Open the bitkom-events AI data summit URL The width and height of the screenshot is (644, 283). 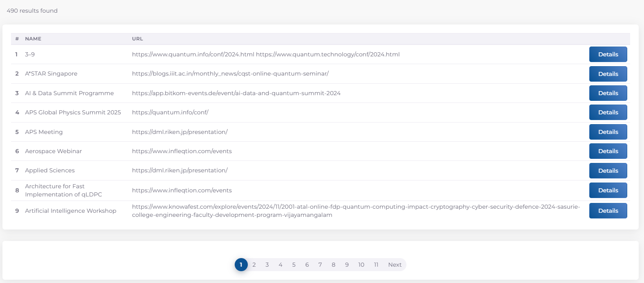(236, 93)
